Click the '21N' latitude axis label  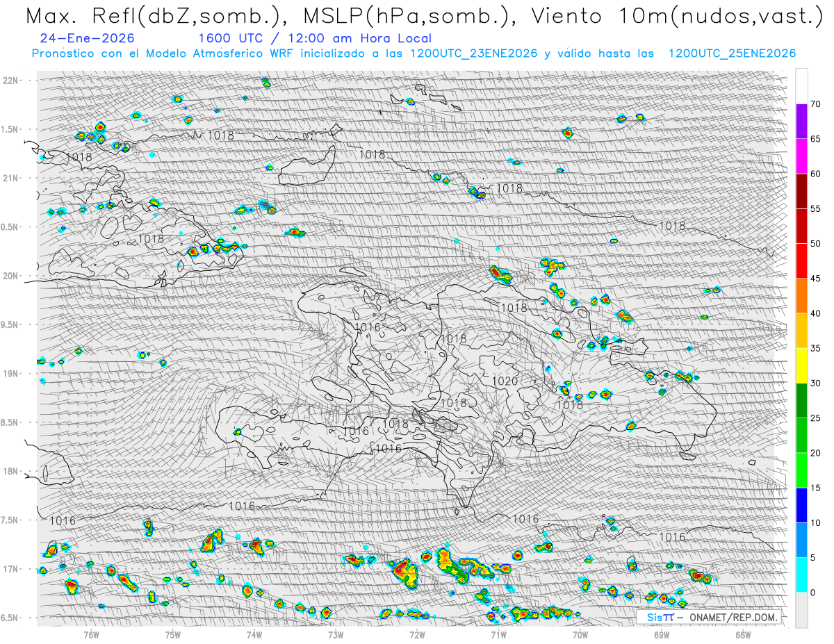click(x=10, y=178)
